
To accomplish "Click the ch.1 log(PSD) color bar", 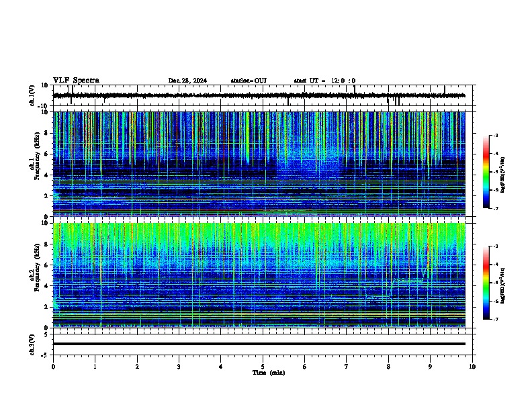I will coord(486,172).
